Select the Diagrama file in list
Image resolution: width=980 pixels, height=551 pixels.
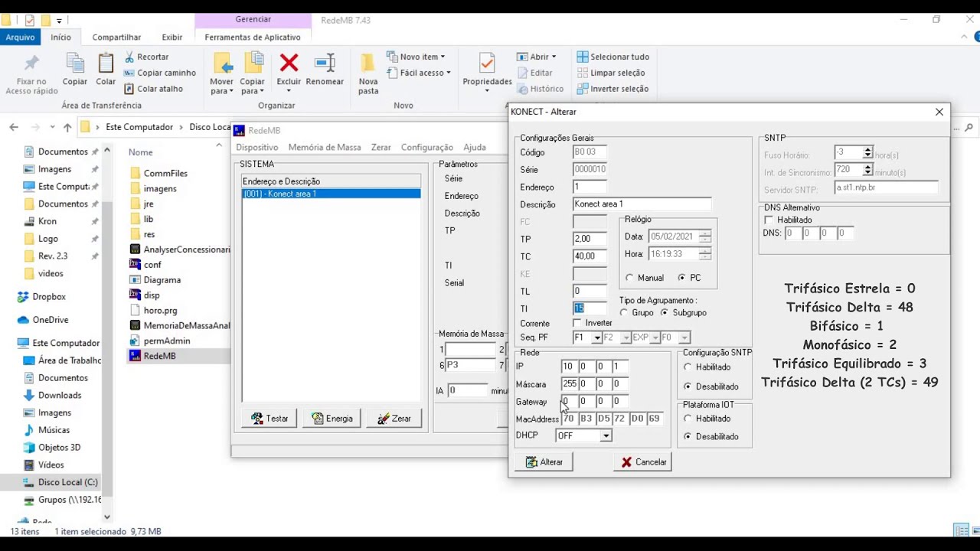pyautogui.click(x=155, y=280)
